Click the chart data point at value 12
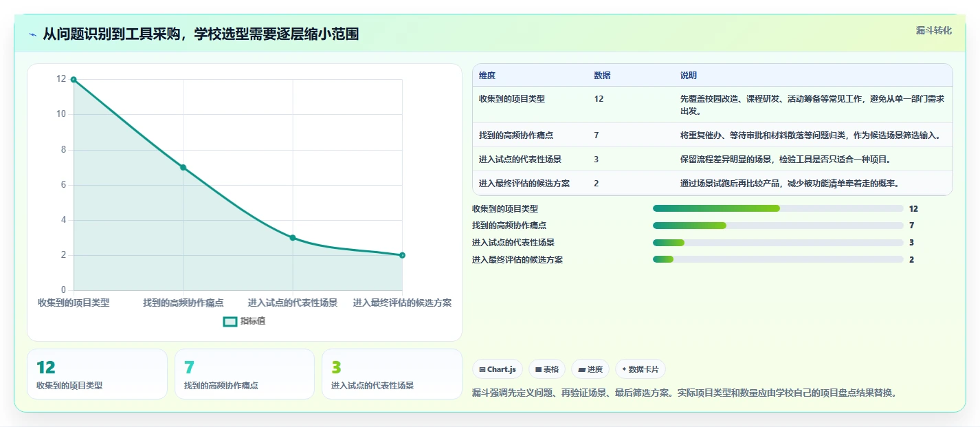 (74, 79)
